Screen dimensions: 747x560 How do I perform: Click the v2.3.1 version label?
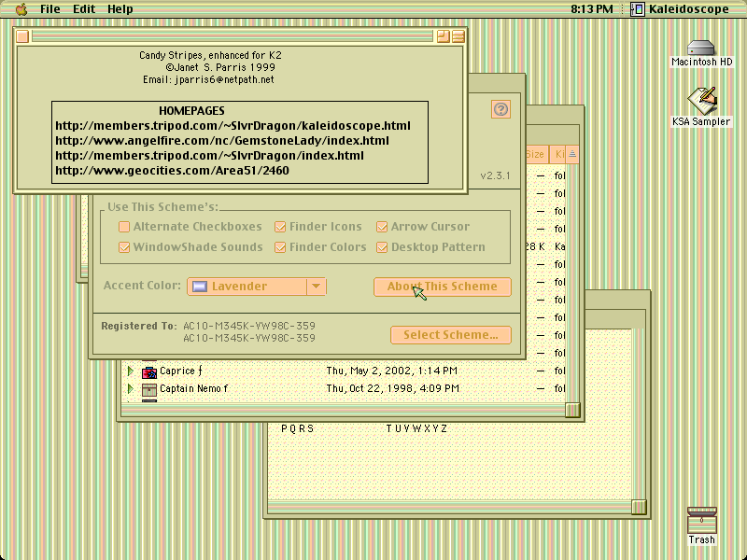point(495,175)
